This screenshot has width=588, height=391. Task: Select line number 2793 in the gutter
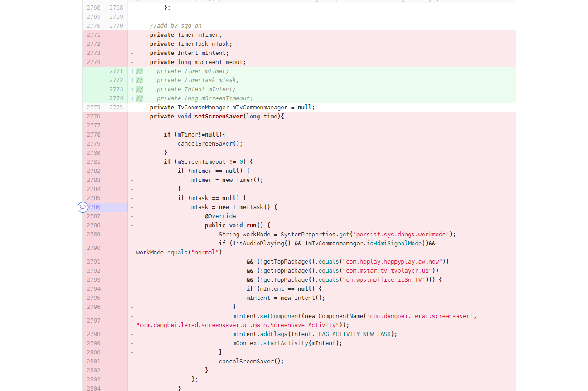(93, 280)
